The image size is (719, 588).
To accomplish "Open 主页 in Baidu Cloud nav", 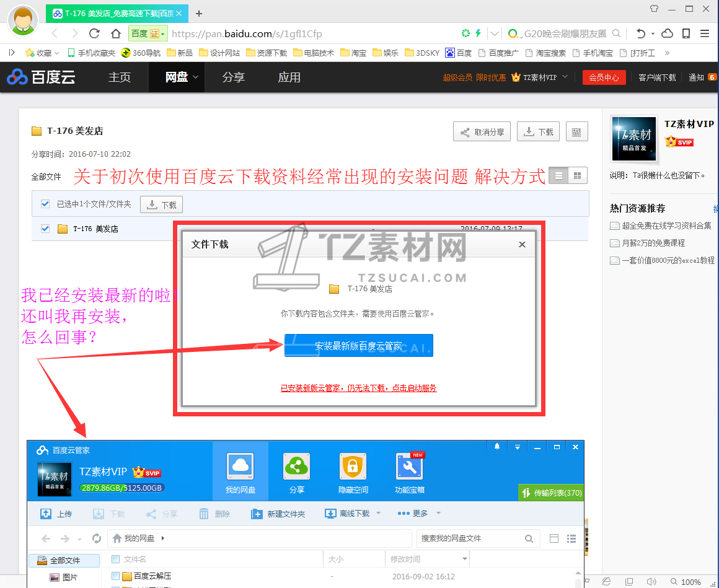I will [x=119, y=77].
